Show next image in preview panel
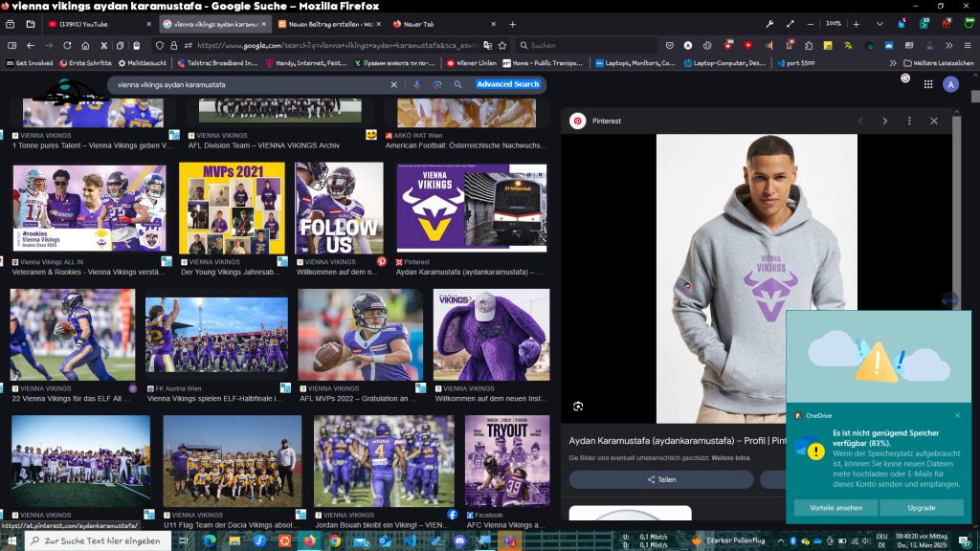This screenshot has width=980, height=551. pyautogui.click(x=885, y=121)
